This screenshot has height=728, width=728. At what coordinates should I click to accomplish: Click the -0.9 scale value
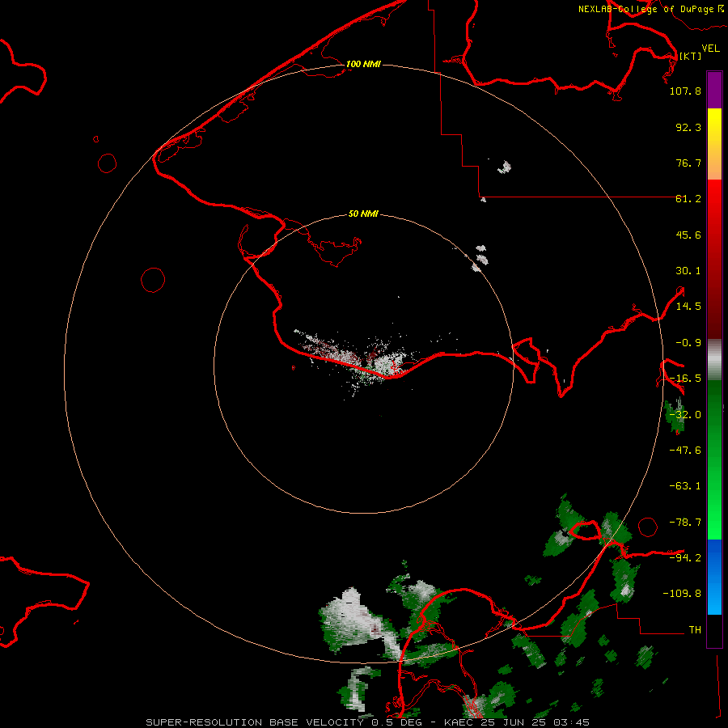[688, 343]
